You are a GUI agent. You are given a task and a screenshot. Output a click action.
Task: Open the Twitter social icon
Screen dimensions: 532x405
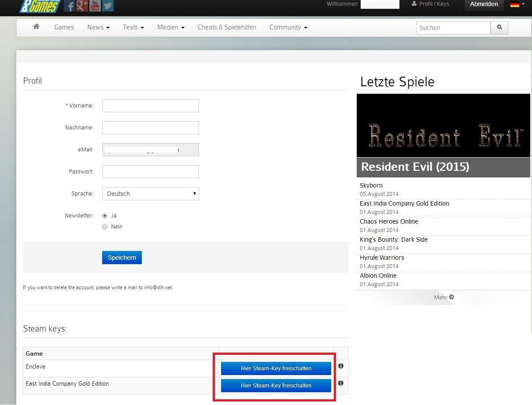[x=108, y=5]
